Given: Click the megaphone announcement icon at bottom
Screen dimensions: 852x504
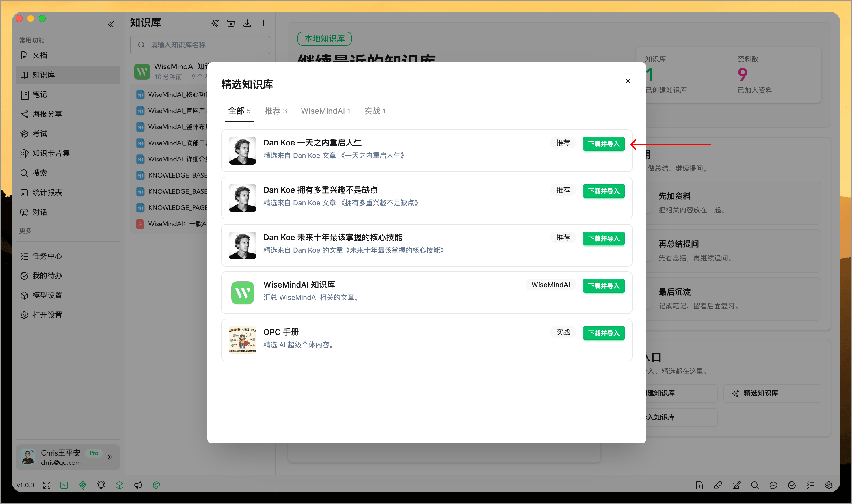Looking at the screenshot, I should pyautogui.click(x=138, y=485).
